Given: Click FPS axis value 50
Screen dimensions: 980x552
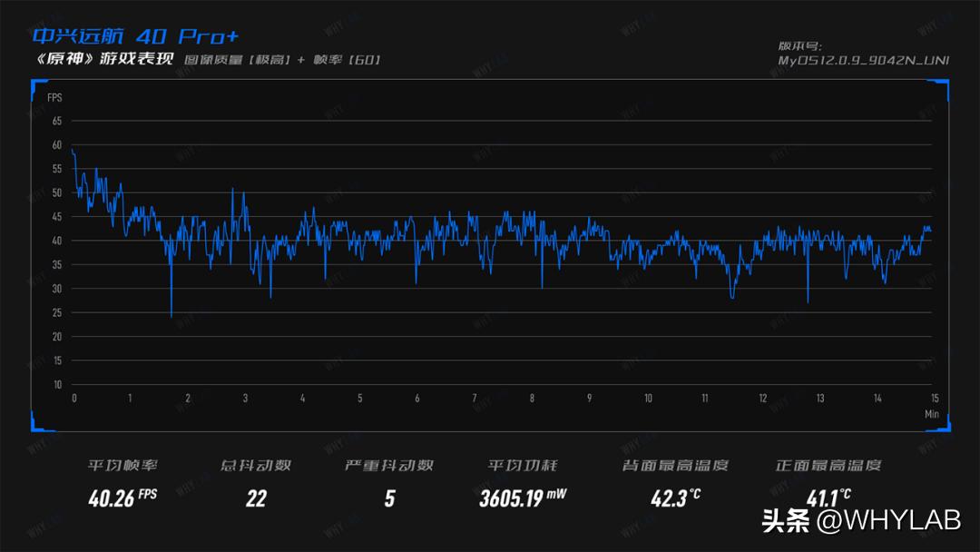Looking at the screenshot, I should click(57, 192).
